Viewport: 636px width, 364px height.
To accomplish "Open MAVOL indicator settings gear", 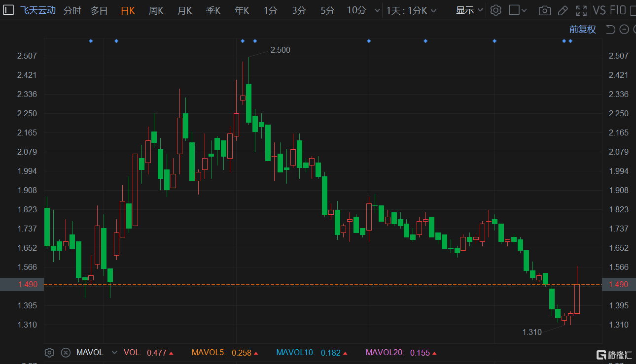I will pos(49,353).
